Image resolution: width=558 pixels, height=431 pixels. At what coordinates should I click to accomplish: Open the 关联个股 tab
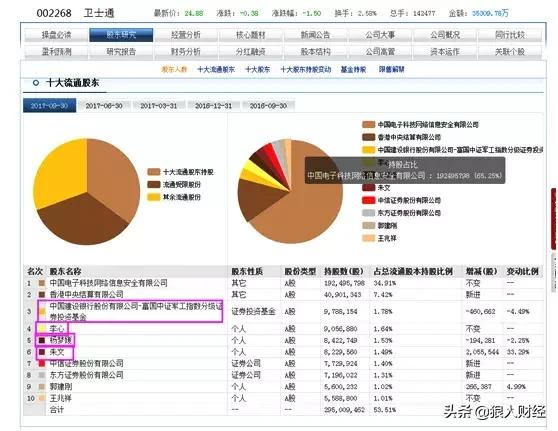(x=510, y=52)
